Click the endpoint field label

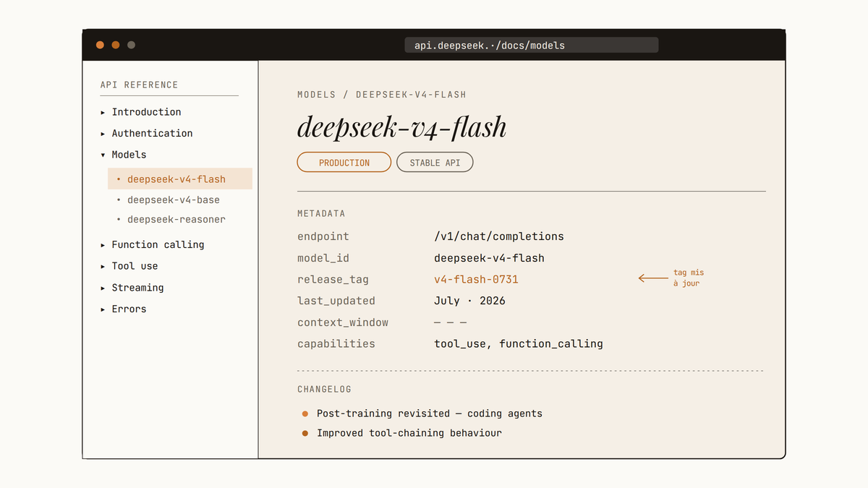(323, 236)
